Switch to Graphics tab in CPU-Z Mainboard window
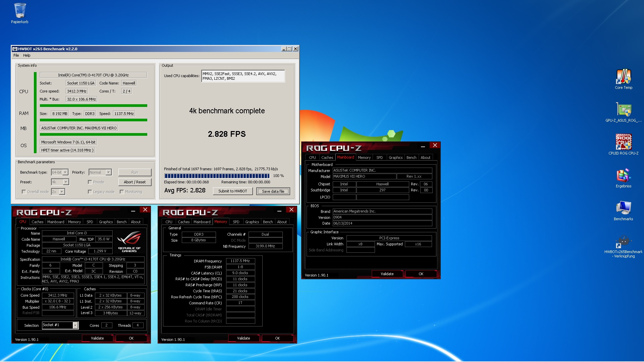 point(395,158)
